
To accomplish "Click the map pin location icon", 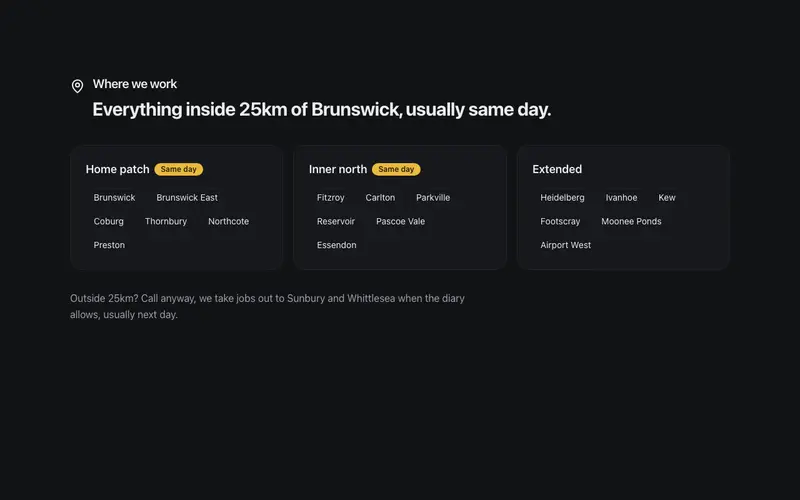I will point(77,86).
